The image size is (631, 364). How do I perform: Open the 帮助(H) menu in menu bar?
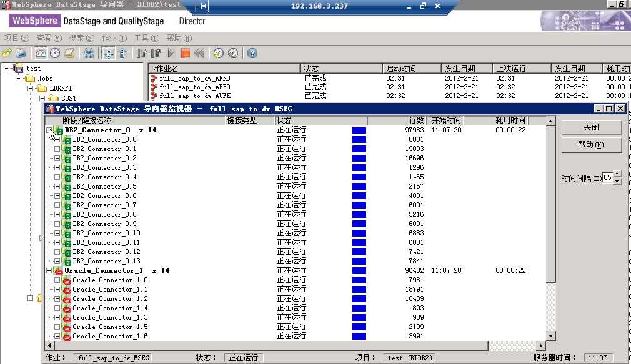(x=179, y=38)
